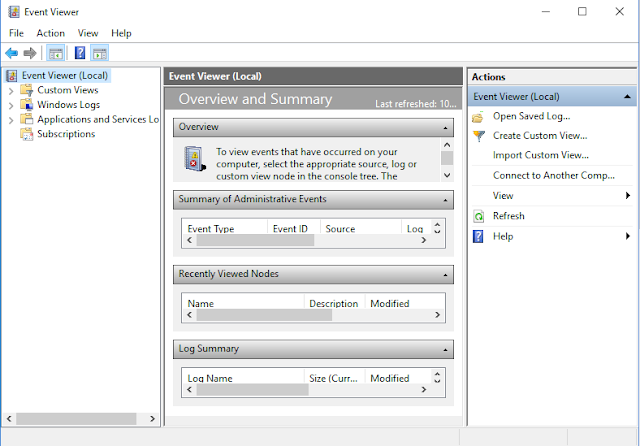Open the Help submenu arrow in Actions
The image size is (640, 446).
point(628,236)
